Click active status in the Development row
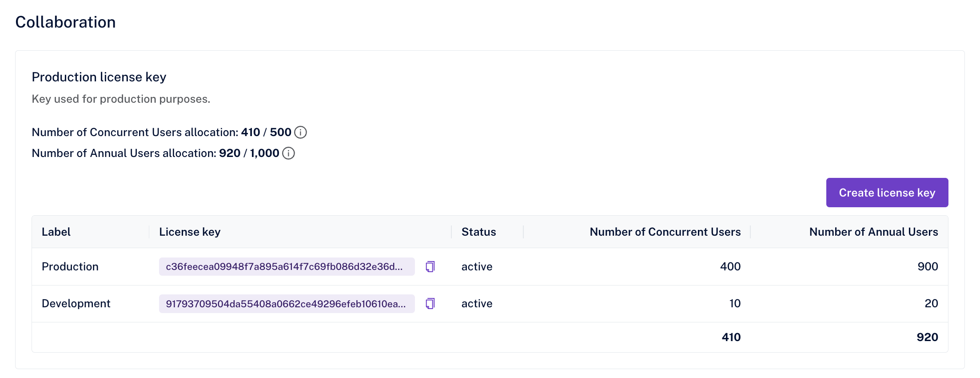The image size is (980, 378). [477, 304]
